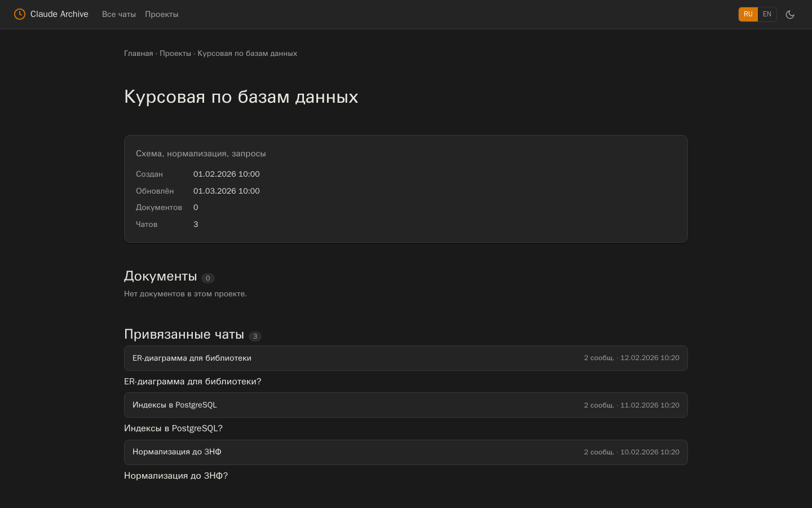Click the Нет документов в этом проекте text
The width and height of the screenshot is (812, 508).
point(186,294)
